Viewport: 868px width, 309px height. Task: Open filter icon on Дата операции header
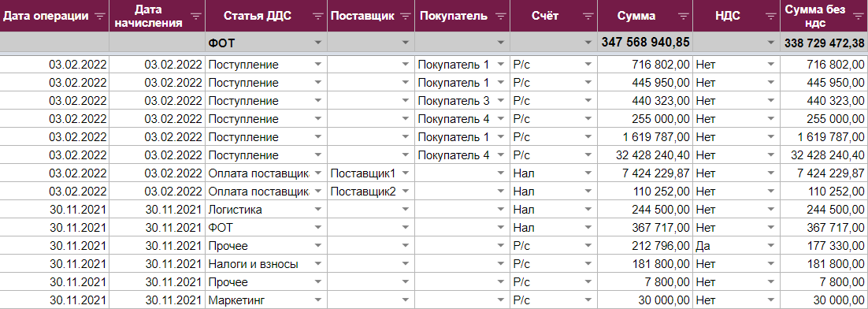(100, 16)
